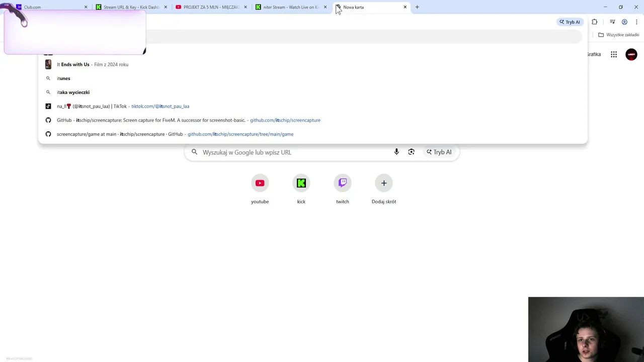Viewport: 644px width, 362px height.
Task: Switch to PROJEKT ZA 5 MLN YouTube tab
Action: click(x=211, y=7)
